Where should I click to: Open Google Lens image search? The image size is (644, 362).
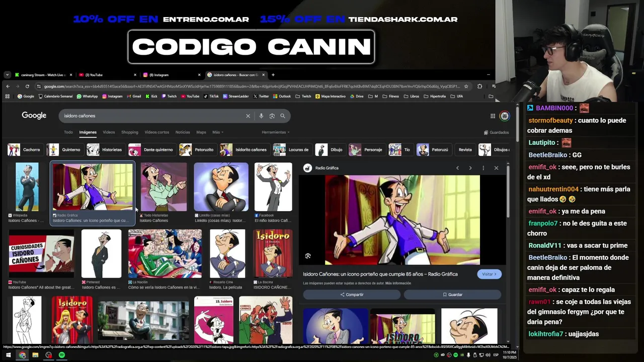click(272, 116)
